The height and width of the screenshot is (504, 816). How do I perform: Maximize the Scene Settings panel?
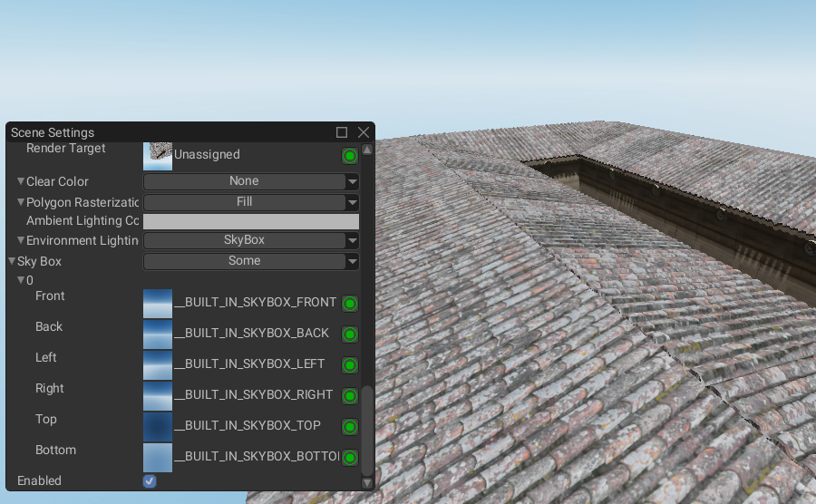pos(342,132)
